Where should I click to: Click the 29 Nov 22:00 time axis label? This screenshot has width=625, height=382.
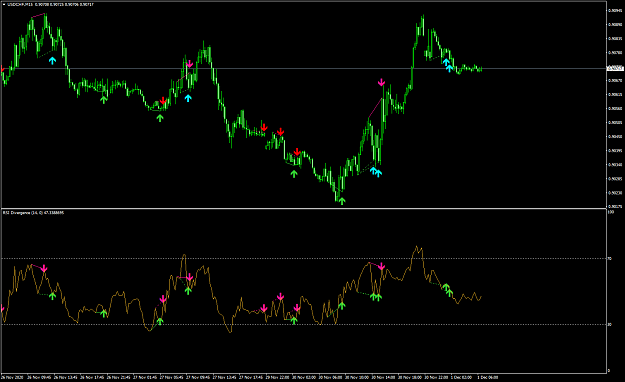[277, 377]
